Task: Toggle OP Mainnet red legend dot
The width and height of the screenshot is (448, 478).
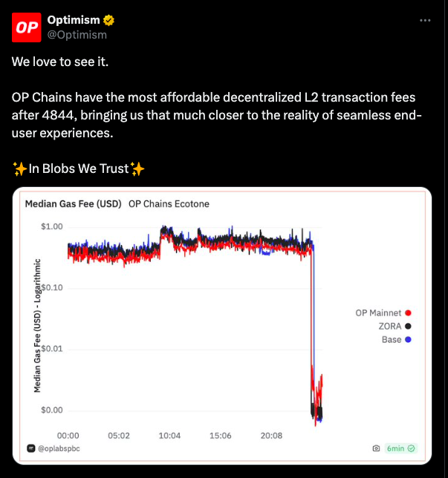Action: point(408,312)
